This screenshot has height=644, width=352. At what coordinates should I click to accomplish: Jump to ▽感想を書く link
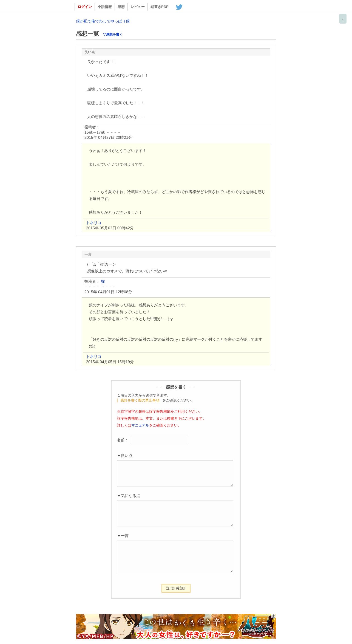[112, 35]
